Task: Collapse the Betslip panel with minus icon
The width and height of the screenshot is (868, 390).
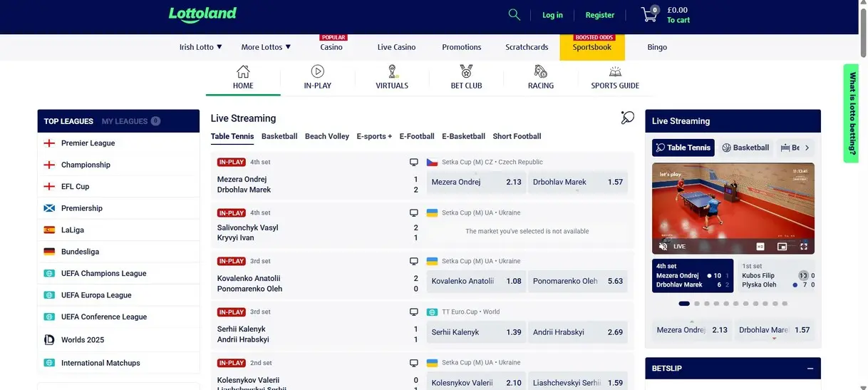Action: [x=810, y=369]
